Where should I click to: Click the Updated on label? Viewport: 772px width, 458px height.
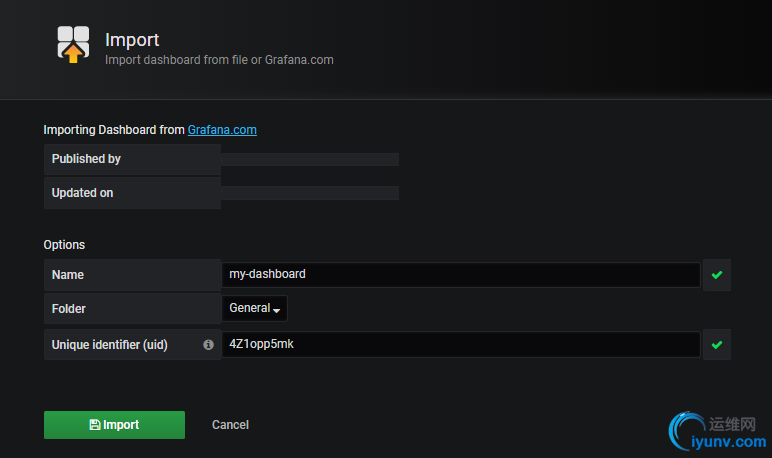pyautogui.click(x=82, y=193)
